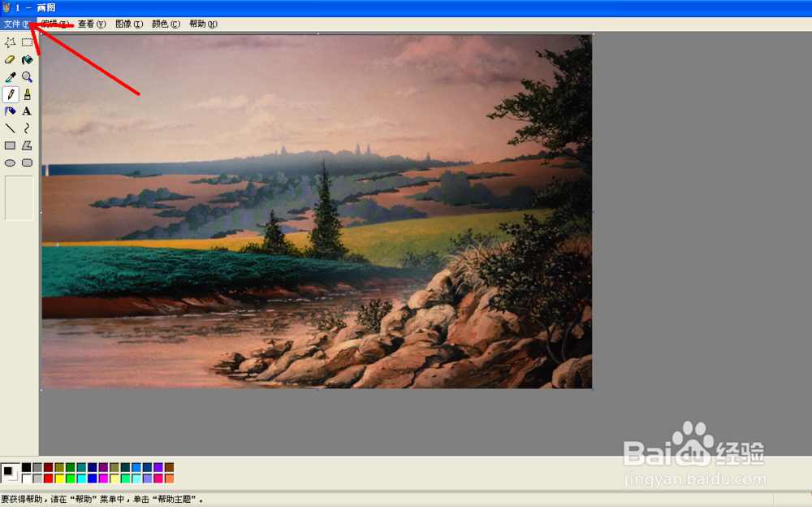812x507 pixels.
Task: Pick the dark purple swatch
Action: (104, 468)
